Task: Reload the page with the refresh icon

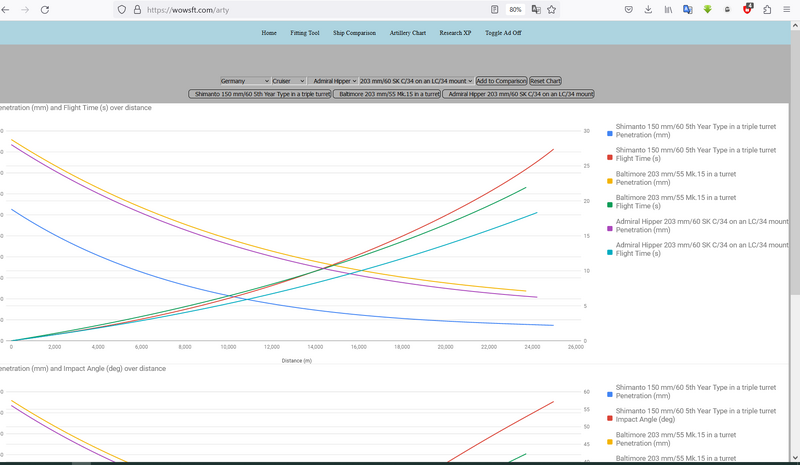Action: pos(45,10)
